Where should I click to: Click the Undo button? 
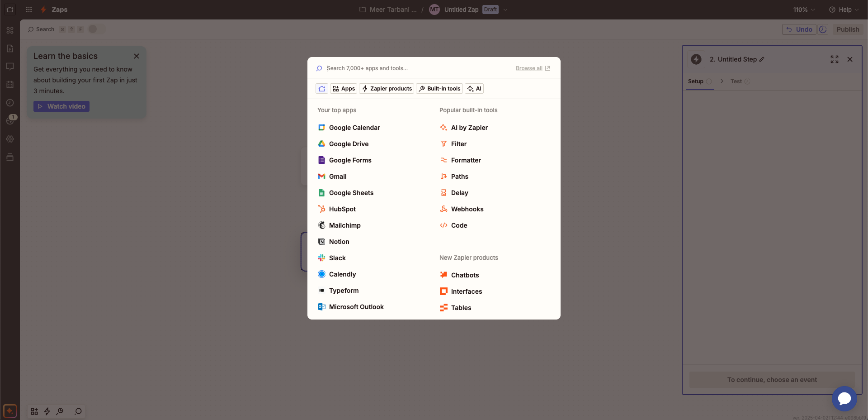(799, 29)
